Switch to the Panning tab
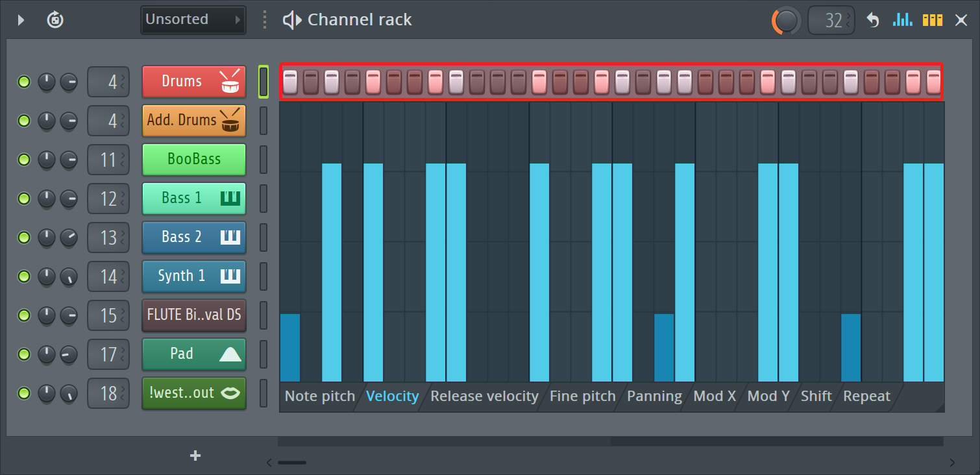This screenshot has height=475, width=980. (x=654, y=396)
